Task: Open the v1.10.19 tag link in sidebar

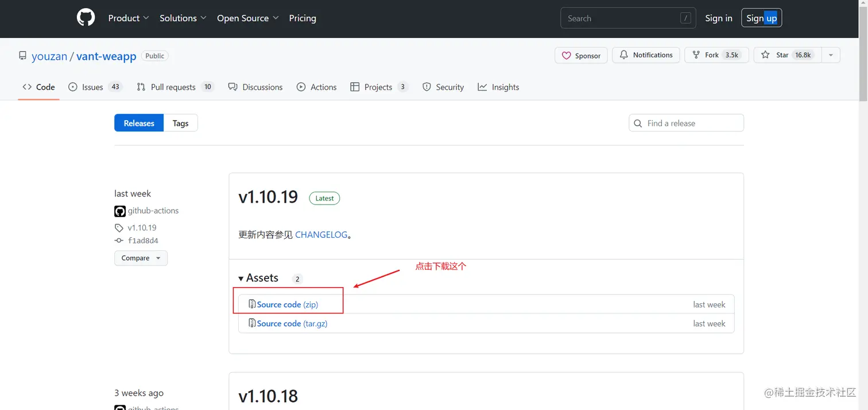Action: click(x=142, y=228)
